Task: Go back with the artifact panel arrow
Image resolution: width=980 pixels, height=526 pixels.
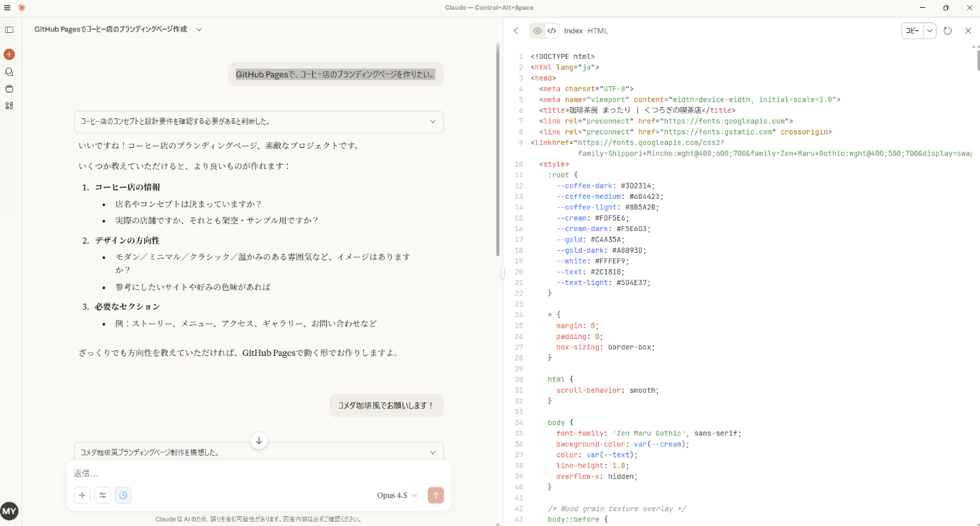Action: pos(516,31)
